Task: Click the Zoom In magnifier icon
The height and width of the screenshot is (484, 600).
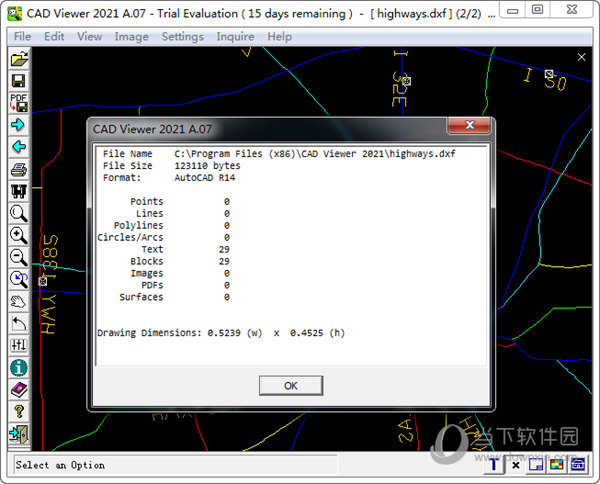Action: coord(19,235)
